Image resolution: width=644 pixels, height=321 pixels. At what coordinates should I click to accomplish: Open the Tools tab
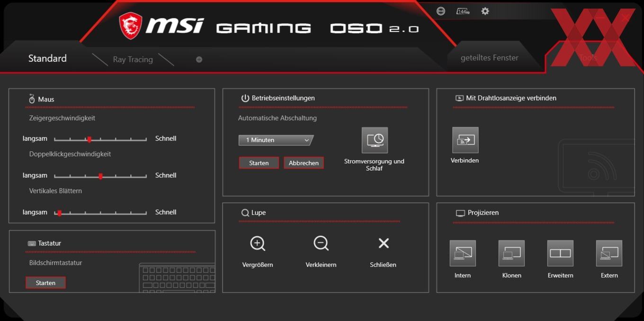pos(588,58)
